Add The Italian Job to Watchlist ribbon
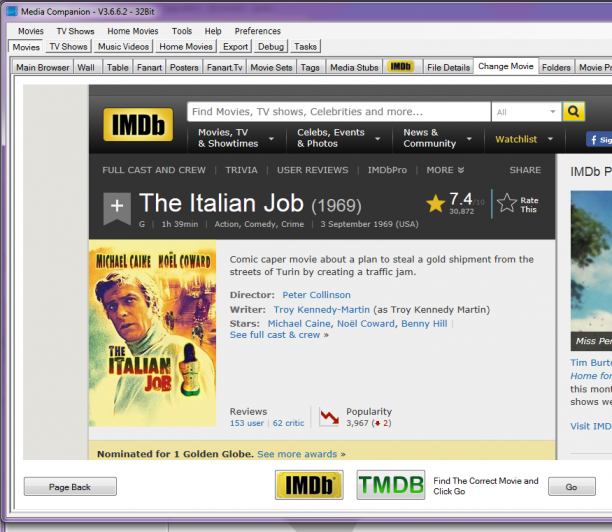The width and height of the screenshot is (612, 532). coord(117,208)
